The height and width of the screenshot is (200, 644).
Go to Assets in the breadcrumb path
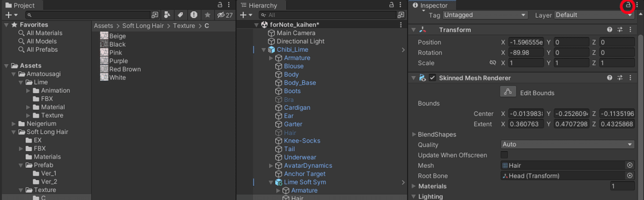[x=104, y=25]
